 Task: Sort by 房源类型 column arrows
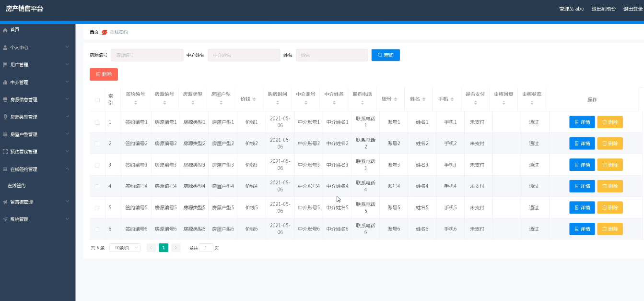tap(193, 103)
